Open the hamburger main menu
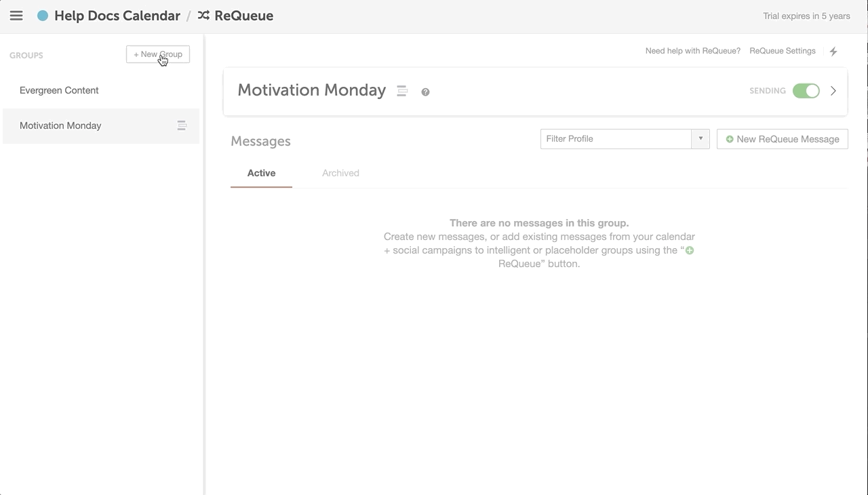 (16, 16)
